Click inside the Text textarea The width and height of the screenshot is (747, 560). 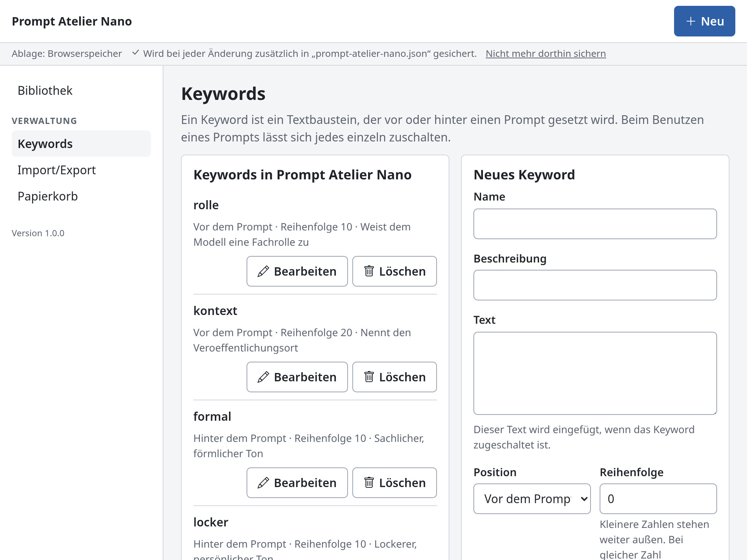(x=595, y=373)
